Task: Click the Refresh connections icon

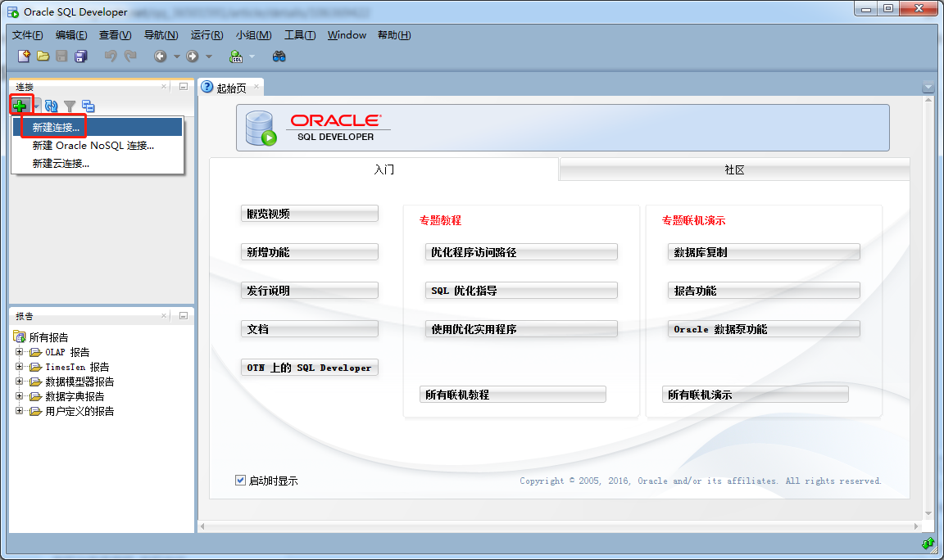Action: click(51, 106)
